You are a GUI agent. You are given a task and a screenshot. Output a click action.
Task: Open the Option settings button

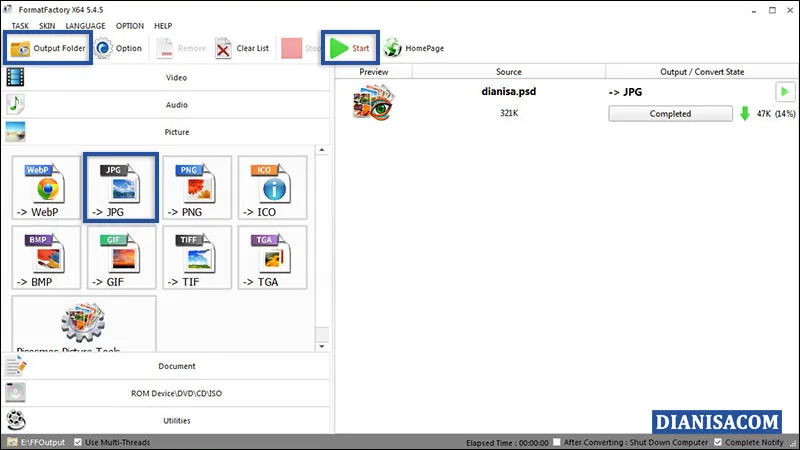click(x=118, y=48)
